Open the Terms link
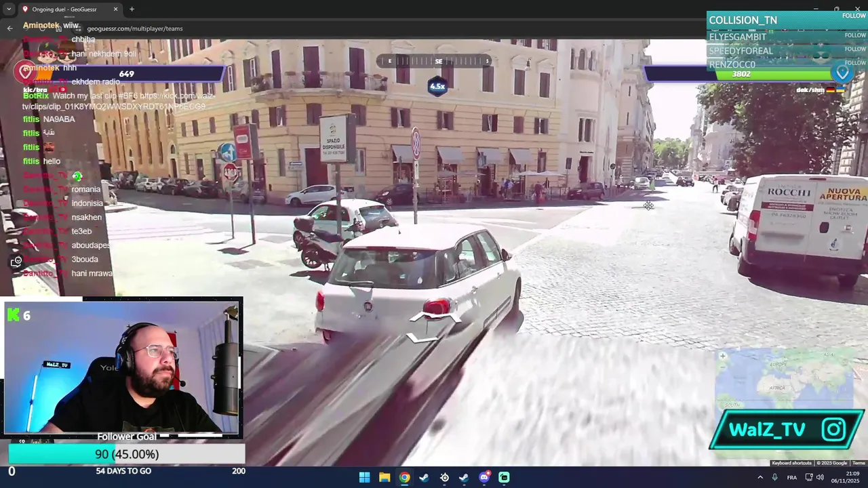The image size is (868, 488). (859, 463)
